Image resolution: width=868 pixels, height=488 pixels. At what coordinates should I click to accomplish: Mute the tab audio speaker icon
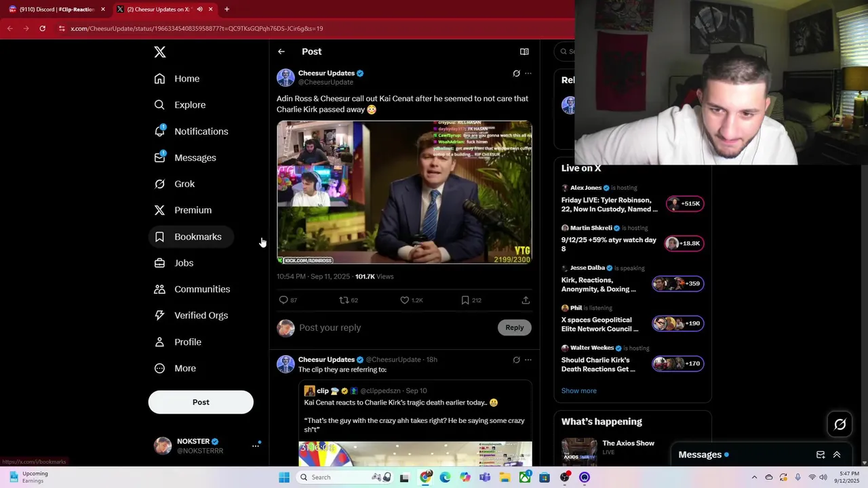click(199, 9)
